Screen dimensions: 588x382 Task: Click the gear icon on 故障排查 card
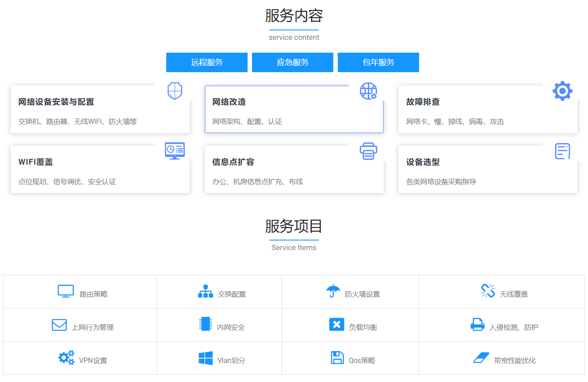pyautogui.click(x=562, y=91)
